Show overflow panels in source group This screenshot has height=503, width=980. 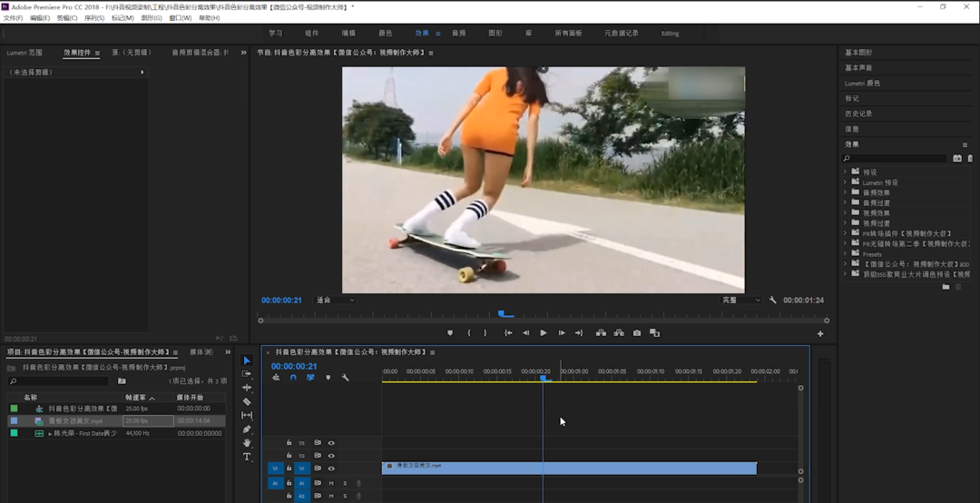pyautogui.click(x=244, y=53)
